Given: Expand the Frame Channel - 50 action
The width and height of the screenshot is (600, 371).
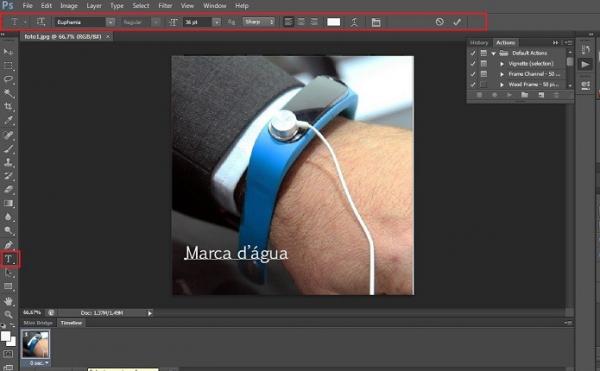Looking at the screenshot, I should click(x=502, y=74).
